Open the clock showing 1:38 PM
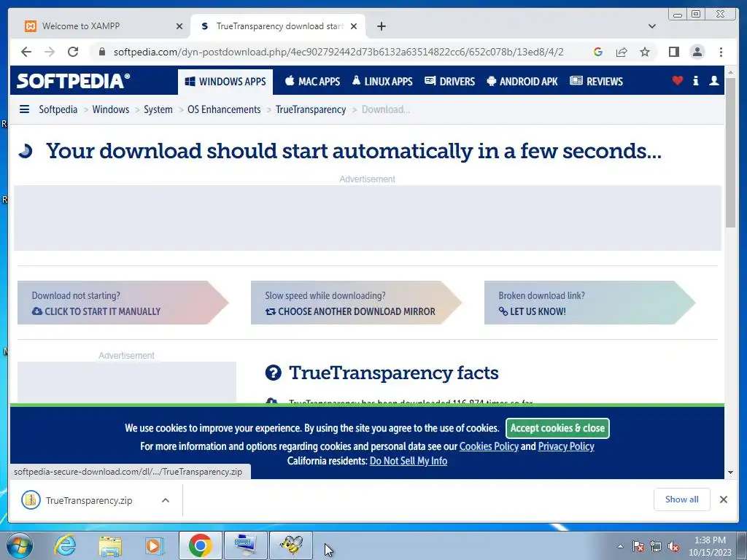 pyautogui.click(x=710, y=546)
